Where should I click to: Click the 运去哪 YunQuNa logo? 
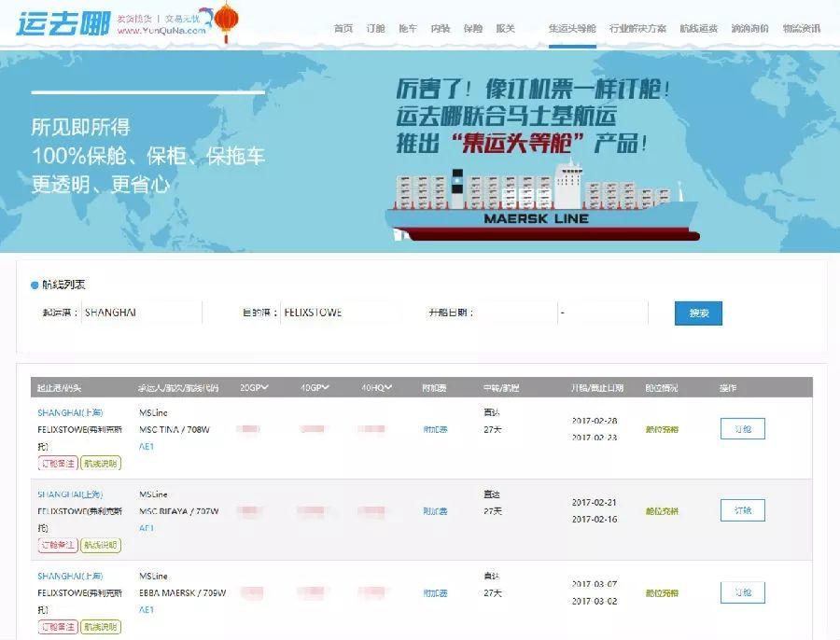coord(63,23)
